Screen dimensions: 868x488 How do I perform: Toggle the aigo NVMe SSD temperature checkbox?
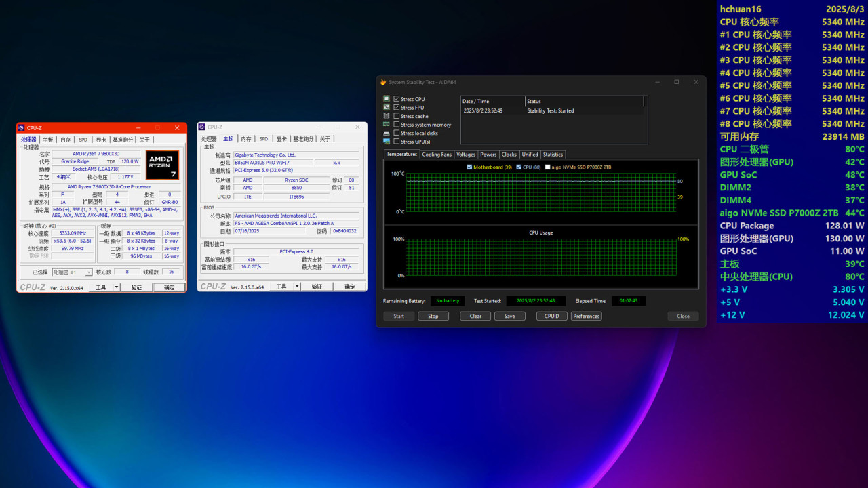click(547, 167)
